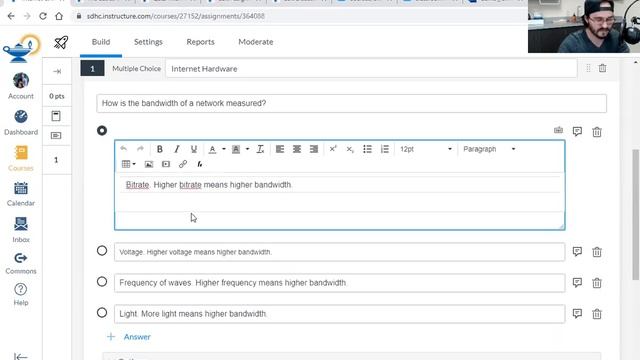Image resolution: width=640 pixels, height=360 pixels.
Task: Click the Bold formatting icon
Action: [160, 149]
